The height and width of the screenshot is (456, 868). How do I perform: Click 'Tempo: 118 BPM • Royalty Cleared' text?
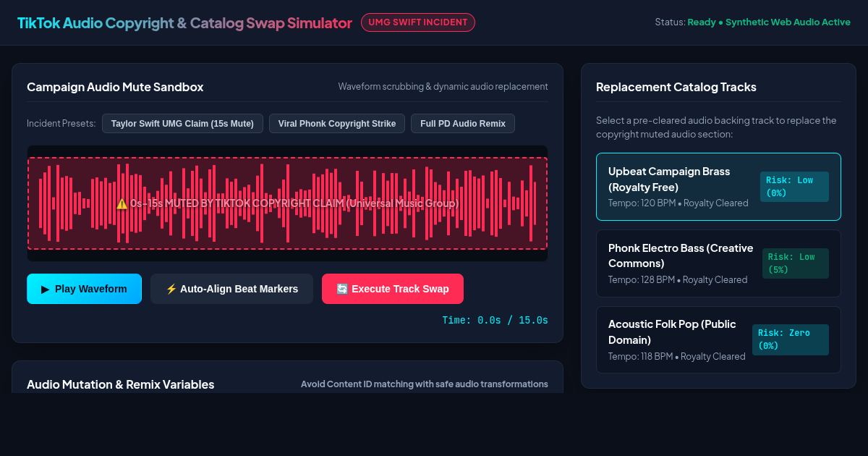pyautogui.click(x=677, y=356)
